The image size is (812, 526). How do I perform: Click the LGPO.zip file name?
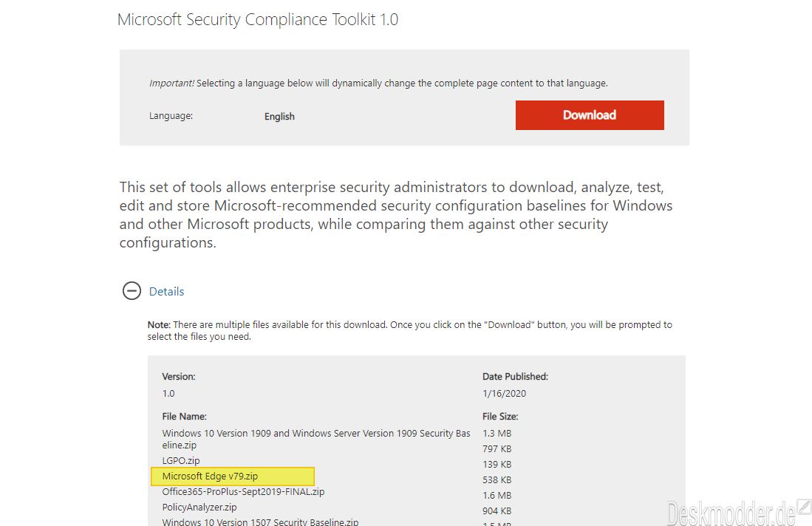(x=181, y=461)
